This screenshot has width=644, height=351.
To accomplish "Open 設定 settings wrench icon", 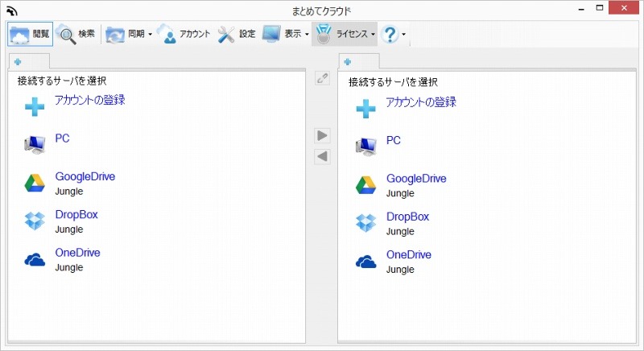I will 226,35.
